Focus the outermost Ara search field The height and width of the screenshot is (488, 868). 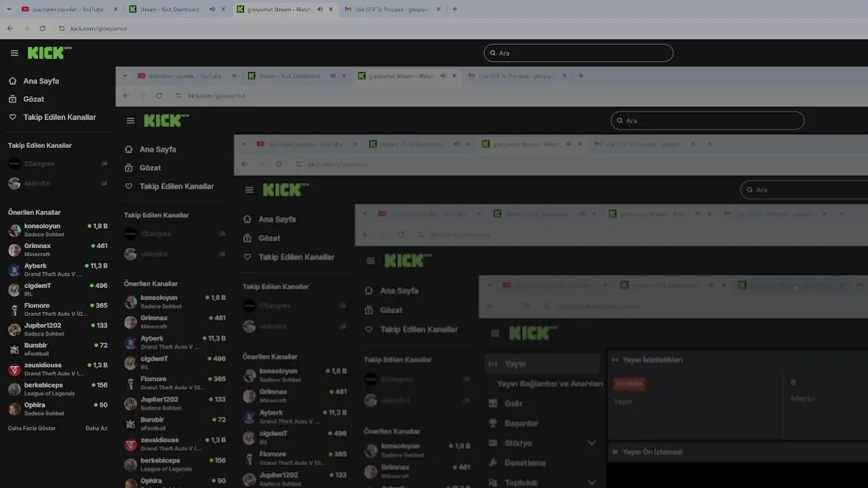[x=578, y=53]
